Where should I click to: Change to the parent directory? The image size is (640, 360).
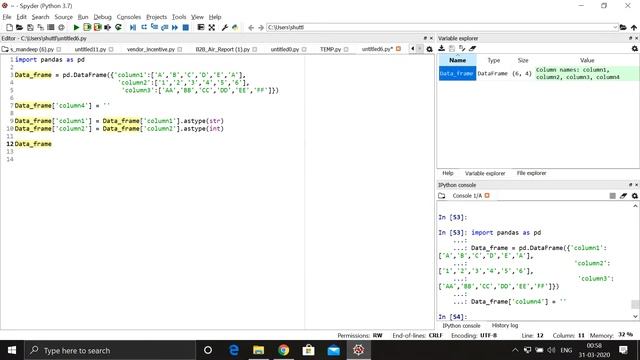[x=633, y=27]
